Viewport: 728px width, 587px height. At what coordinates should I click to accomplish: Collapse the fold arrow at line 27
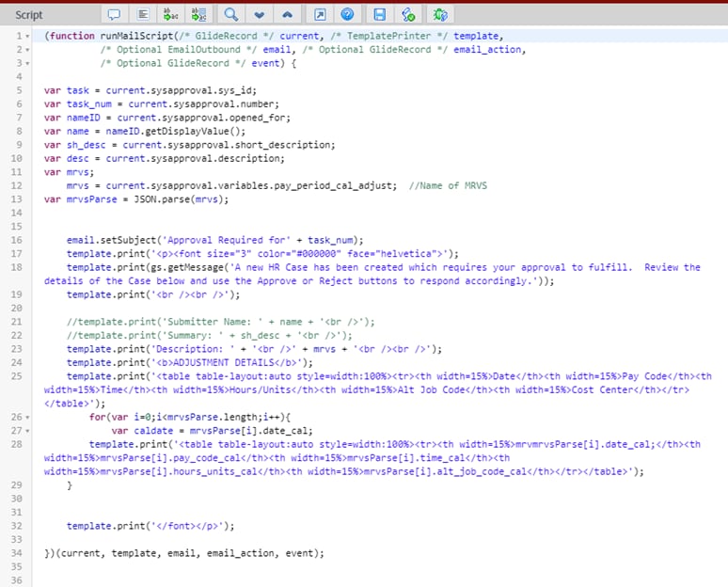(27, 431)
